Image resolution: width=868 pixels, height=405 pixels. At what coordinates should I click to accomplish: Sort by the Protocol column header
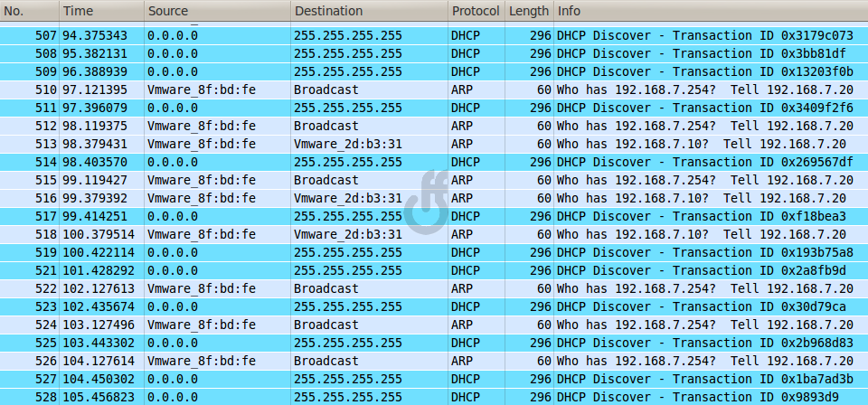tap(476, 11)
